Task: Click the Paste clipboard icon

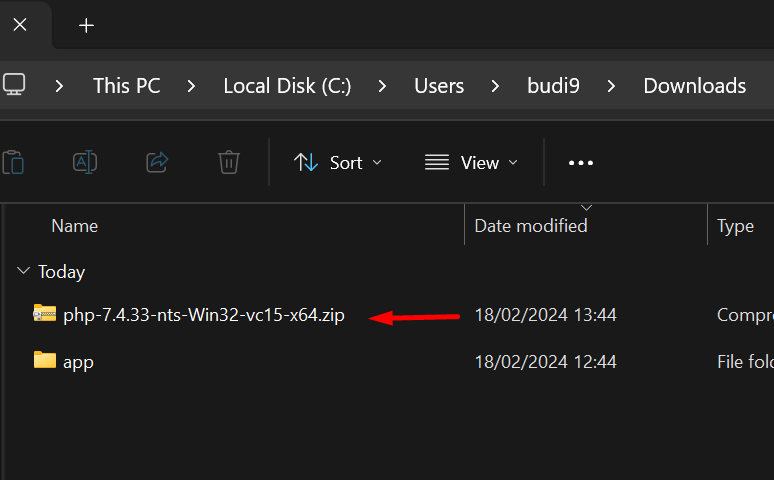Action: tap(13, 162)
